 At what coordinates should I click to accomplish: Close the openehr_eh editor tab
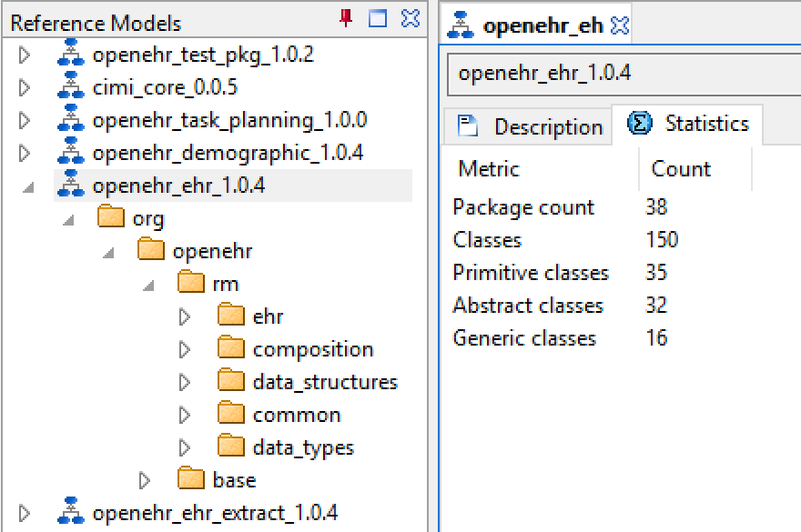pyautogui.click(x=620, y=25)
